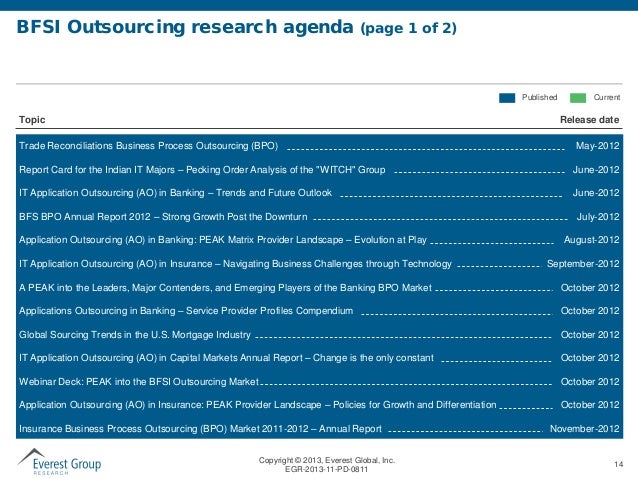
Task: Click the green Current legend swatch
Action: coord(578,98)
